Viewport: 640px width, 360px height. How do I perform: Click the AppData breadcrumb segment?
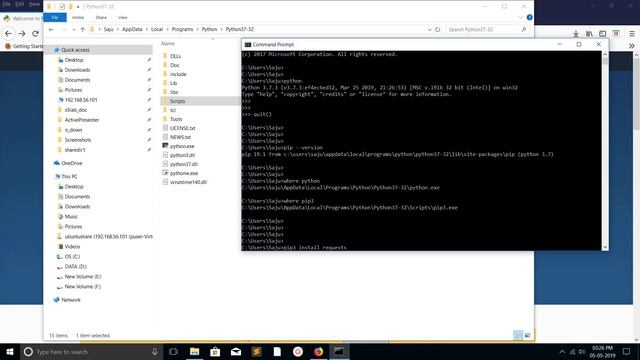[132, 29]
